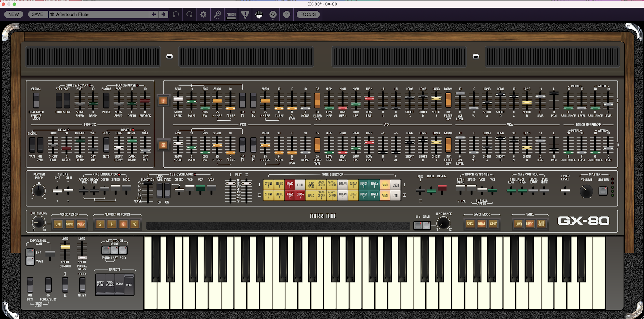The height and width of the screenshot is (319, 644).
Task: Click the SUSTAIN slider handle
Action: tap(65, 247)
